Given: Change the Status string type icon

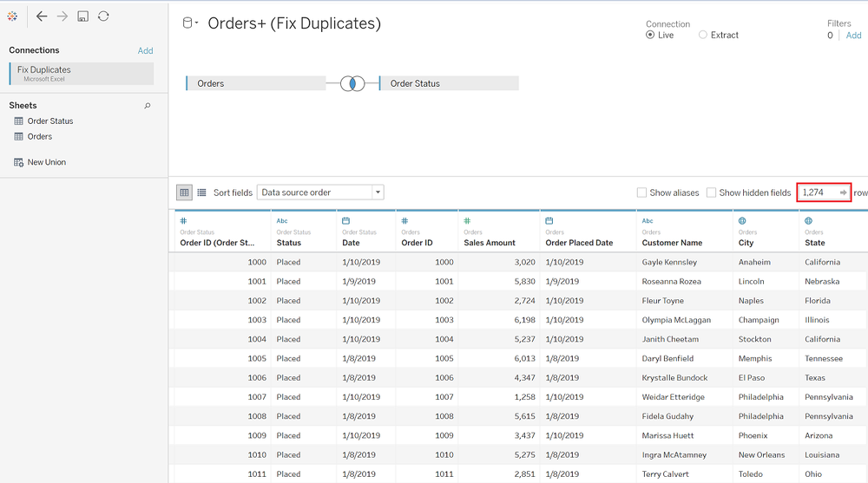Looking at the screenshot, I should point(282,221).
